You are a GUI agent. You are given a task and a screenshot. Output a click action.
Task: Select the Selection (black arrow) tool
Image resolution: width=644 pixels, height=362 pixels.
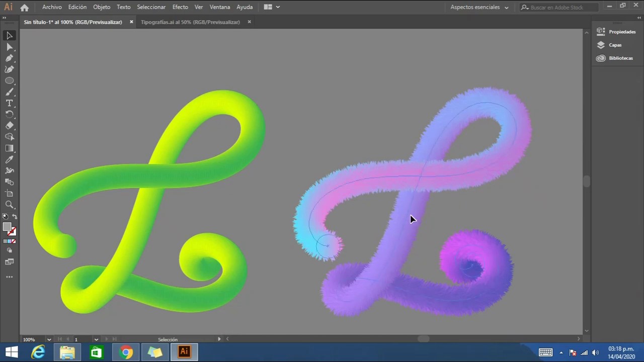pyautogui.click(x=10, y=36)
